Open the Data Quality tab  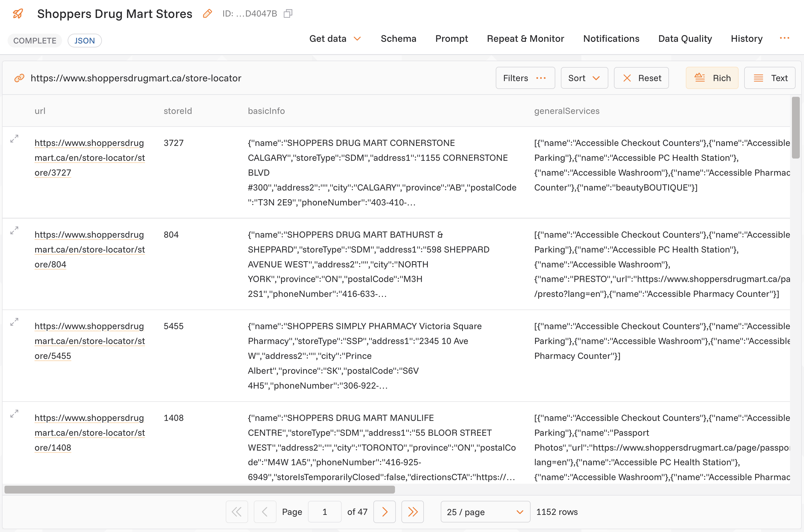(x=684, y=39)
